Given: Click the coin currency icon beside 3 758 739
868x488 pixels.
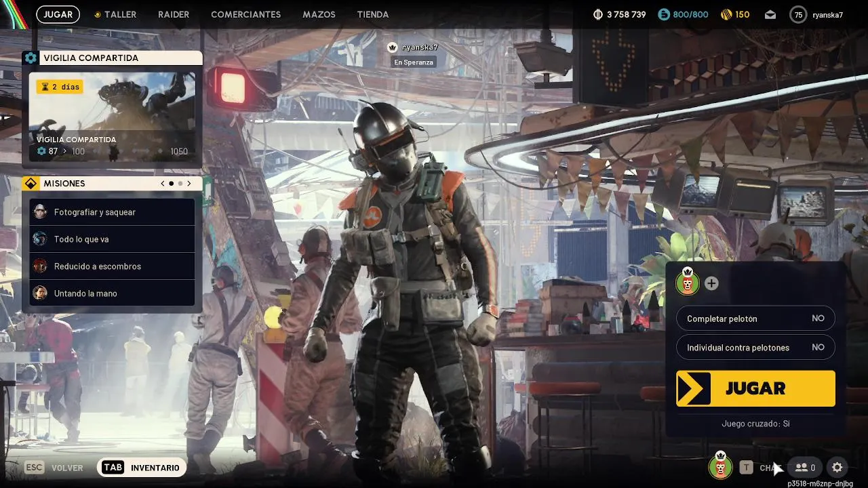Looking at the screenshot, I should [x=597, y=14].
